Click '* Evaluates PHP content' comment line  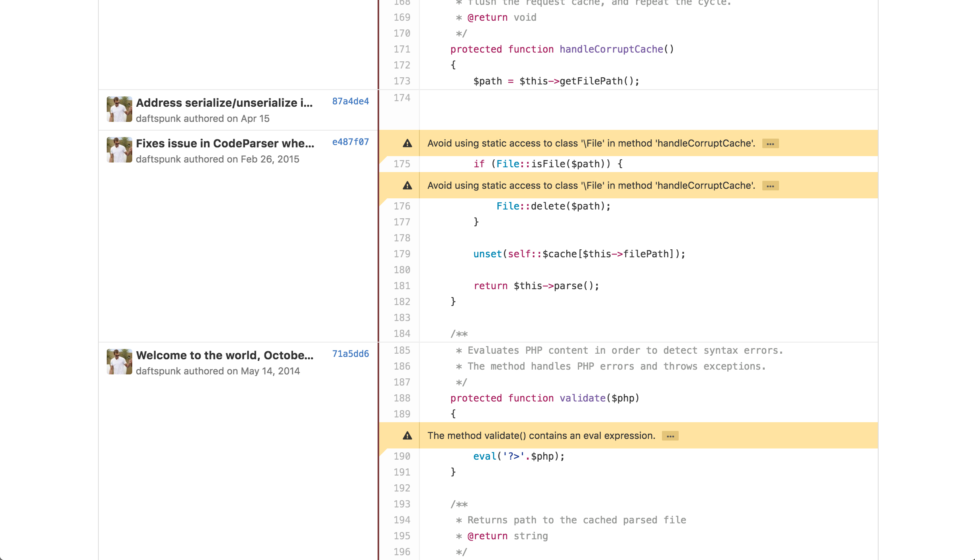click(x=619, y=350)
